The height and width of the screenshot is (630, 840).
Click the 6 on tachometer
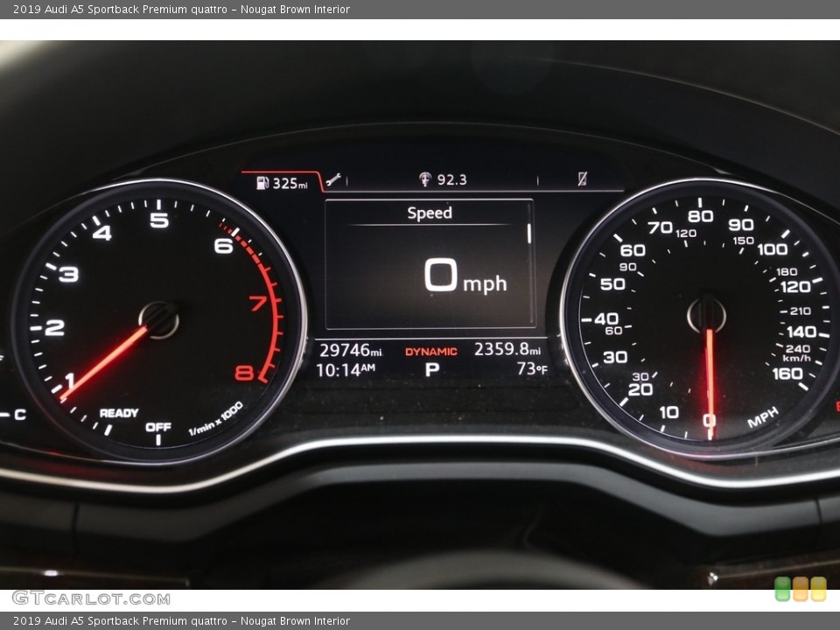click(x=223, y=246)
